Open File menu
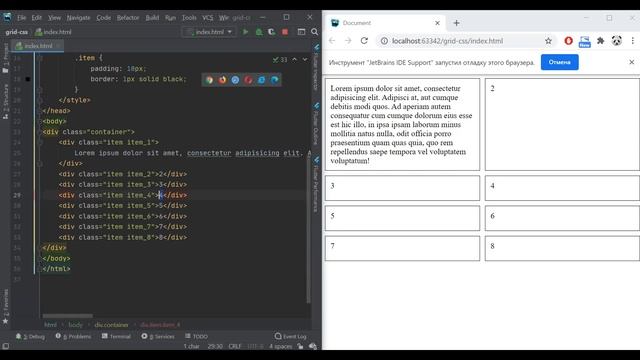This screenshot has height=360, width=640. pos(22,18)
